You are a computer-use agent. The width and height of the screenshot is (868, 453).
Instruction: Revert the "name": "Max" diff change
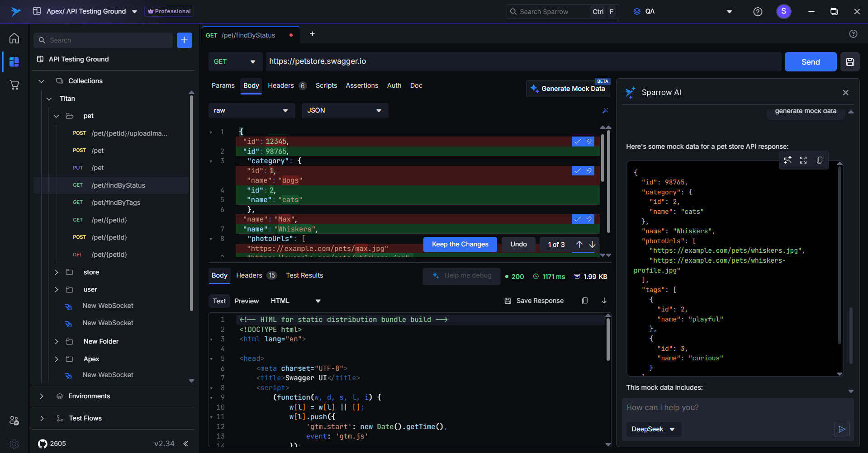point(589,219)
